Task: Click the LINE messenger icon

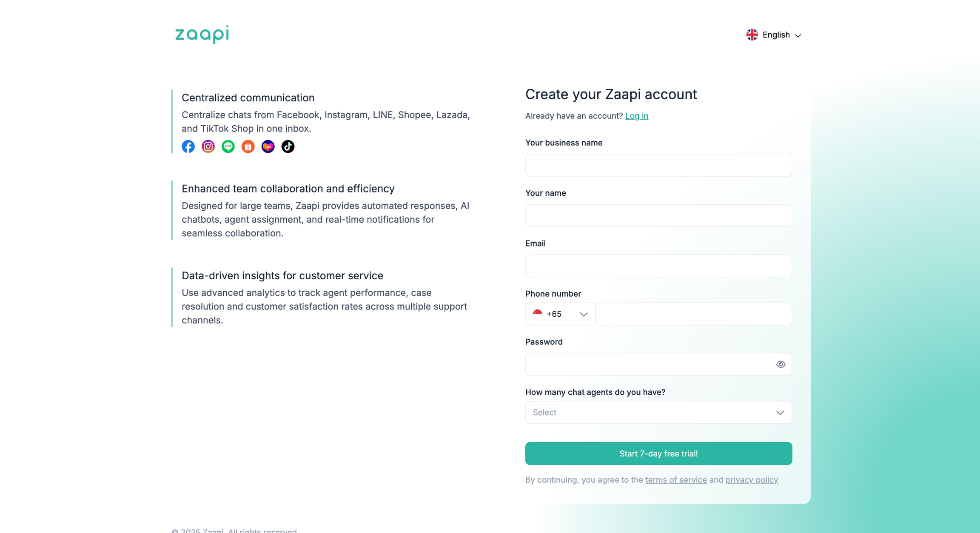Action: 228,146
